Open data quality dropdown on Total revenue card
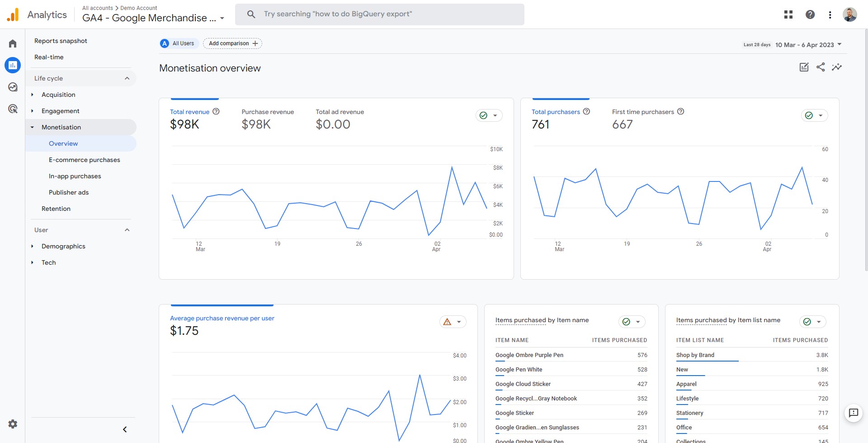The width and height of the screenshot is (868, 443). [489, 115]
